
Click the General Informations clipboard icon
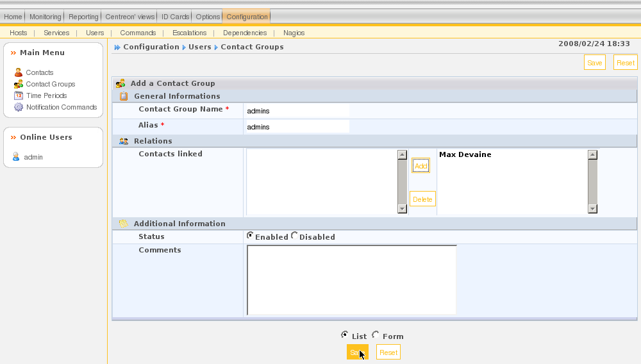tap(124, 96)
